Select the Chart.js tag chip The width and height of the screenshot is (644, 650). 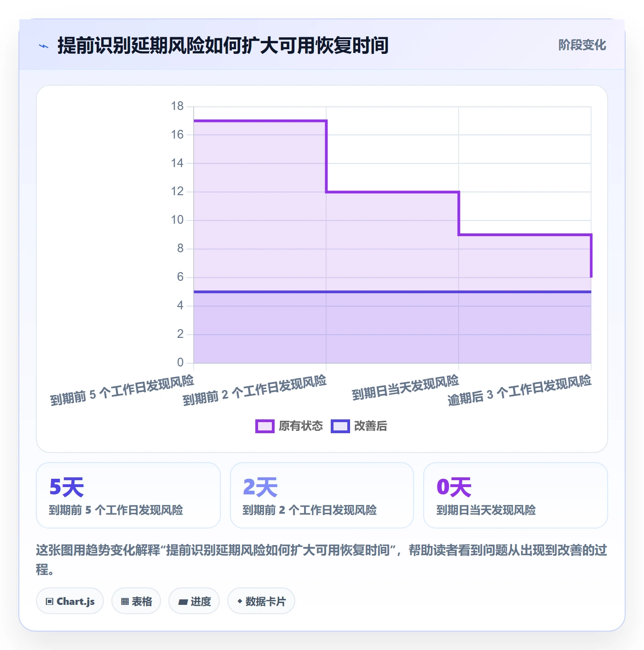(x=70, y=601)
